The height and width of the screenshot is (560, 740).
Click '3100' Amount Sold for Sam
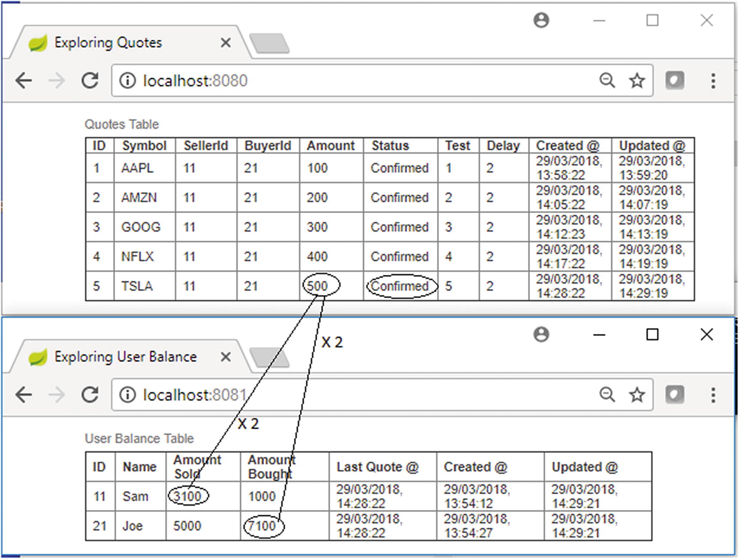(187, 497)
